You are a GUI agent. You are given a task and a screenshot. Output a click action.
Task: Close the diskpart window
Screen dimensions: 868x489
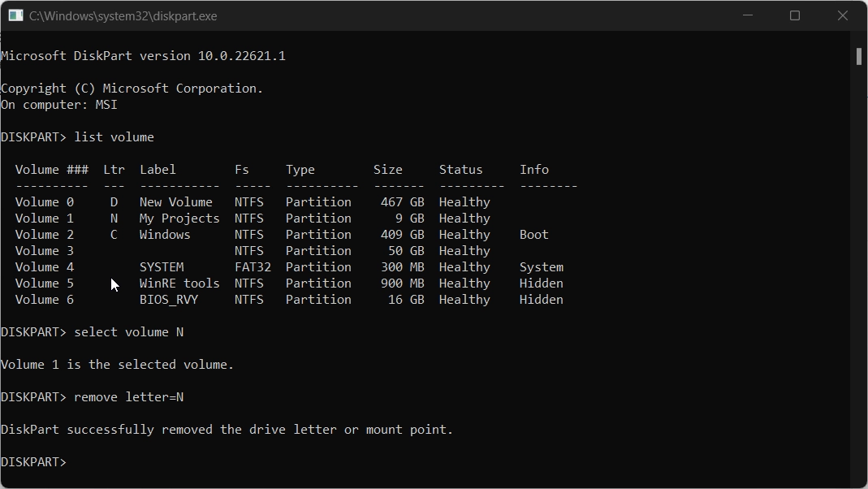point(843,15)
